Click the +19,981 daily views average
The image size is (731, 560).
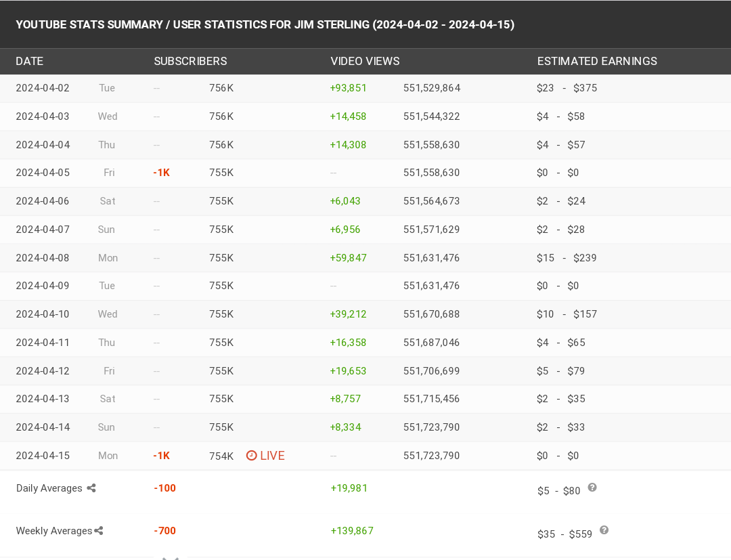pyautogui.click(x=349, y=488)
